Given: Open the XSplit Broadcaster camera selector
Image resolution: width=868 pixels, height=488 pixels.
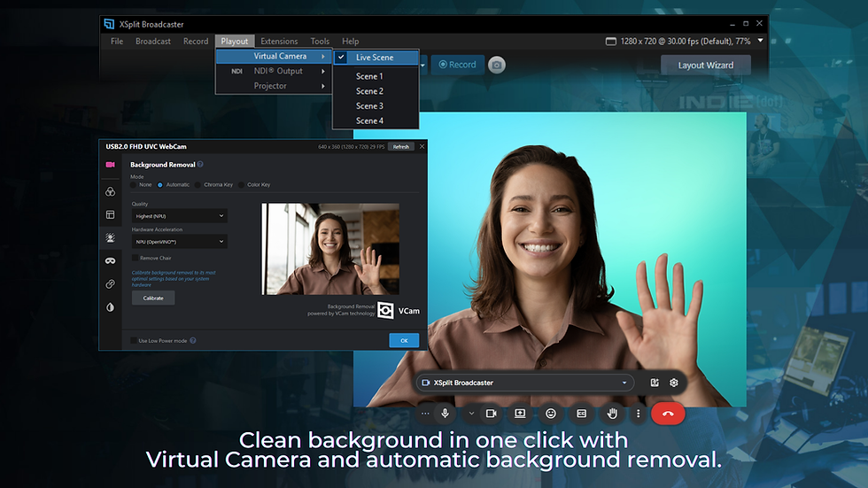Looking at the screenshot, I should pos(524,383).
